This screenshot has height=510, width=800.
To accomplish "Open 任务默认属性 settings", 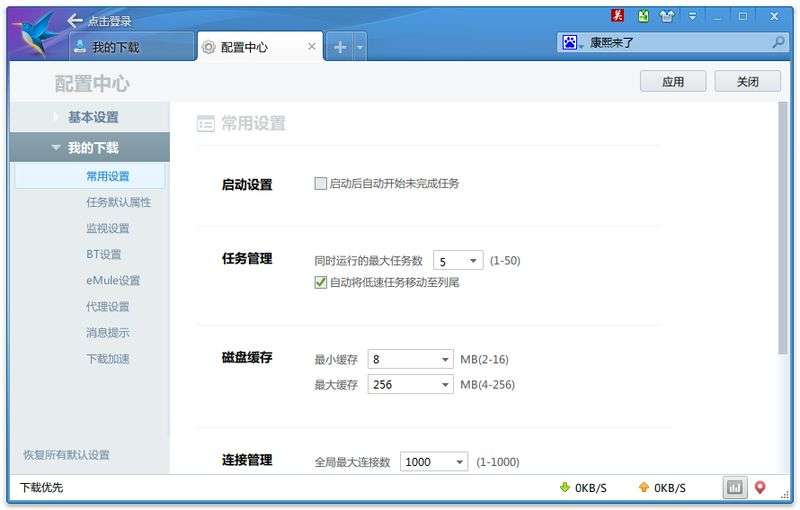I will pos(118,202).
